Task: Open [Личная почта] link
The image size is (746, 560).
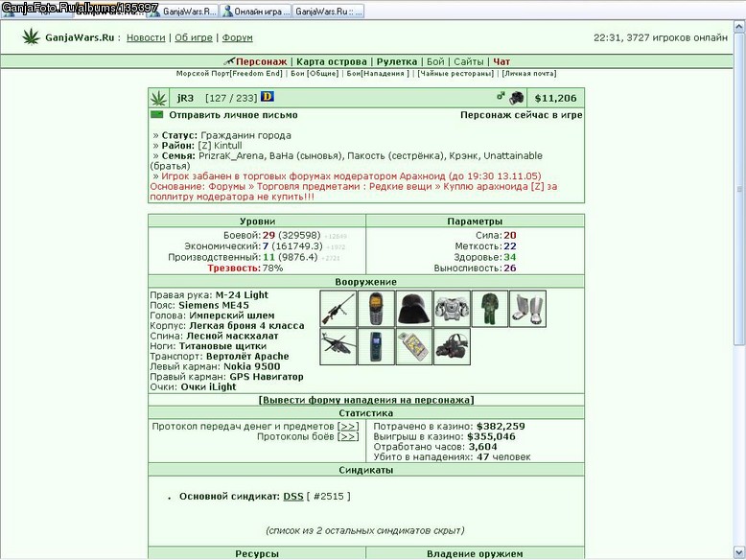Action: [x=529, y=73]
